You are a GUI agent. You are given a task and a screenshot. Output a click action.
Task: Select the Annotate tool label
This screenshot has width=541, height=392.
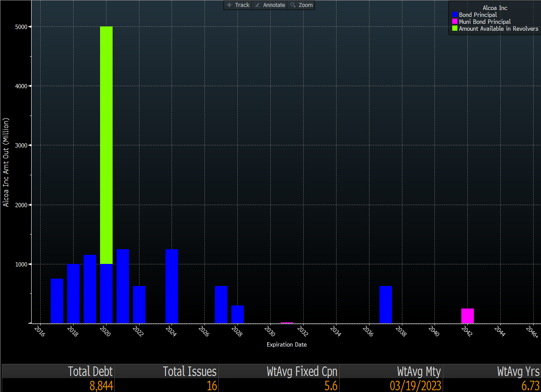pyautogui.click(x=274, y=5)
